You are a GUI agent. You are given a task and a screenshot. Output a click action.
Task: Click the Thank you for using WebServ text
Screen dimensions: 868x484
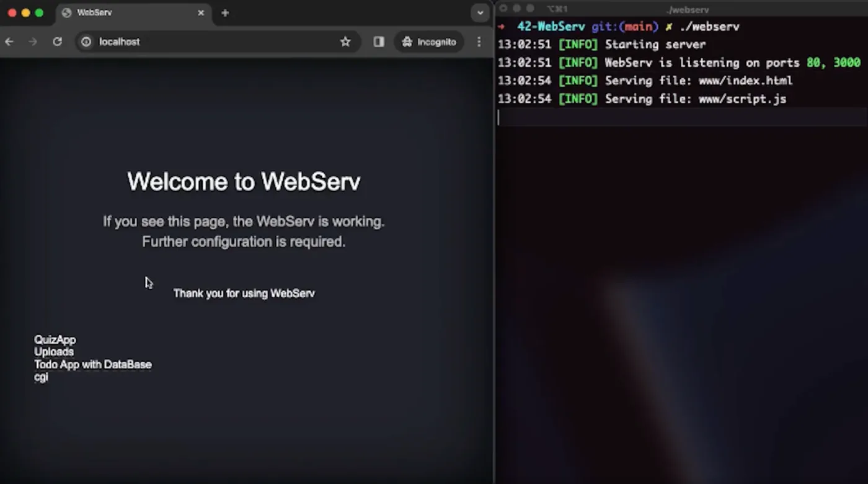[244, 293]
